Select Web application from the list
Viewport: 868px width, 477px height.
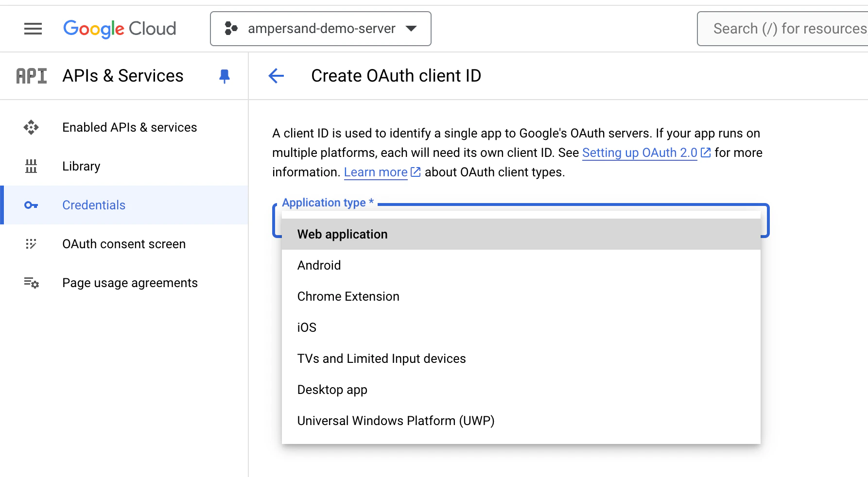tap(342, 234)
